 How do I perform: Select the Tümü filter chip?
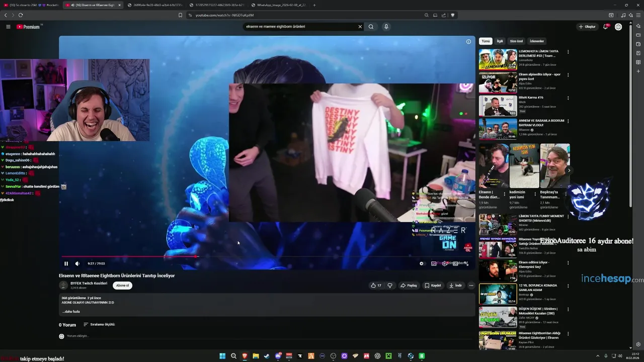486,41
